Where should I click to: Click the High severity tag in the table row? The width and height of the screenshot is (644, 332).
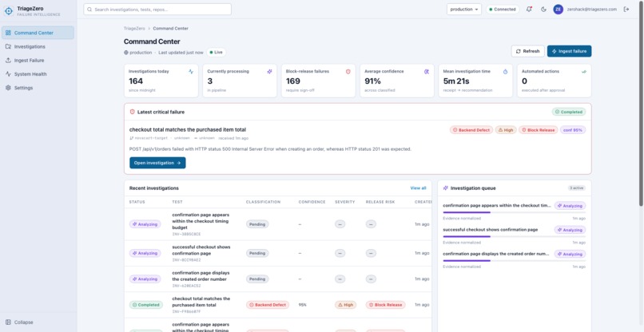coord(345,305)
